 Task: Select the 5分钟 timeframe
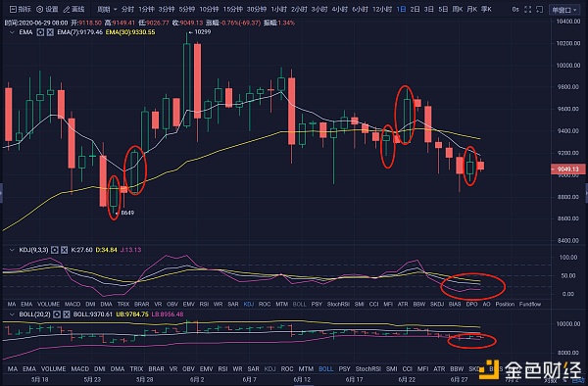coord(186,9)
